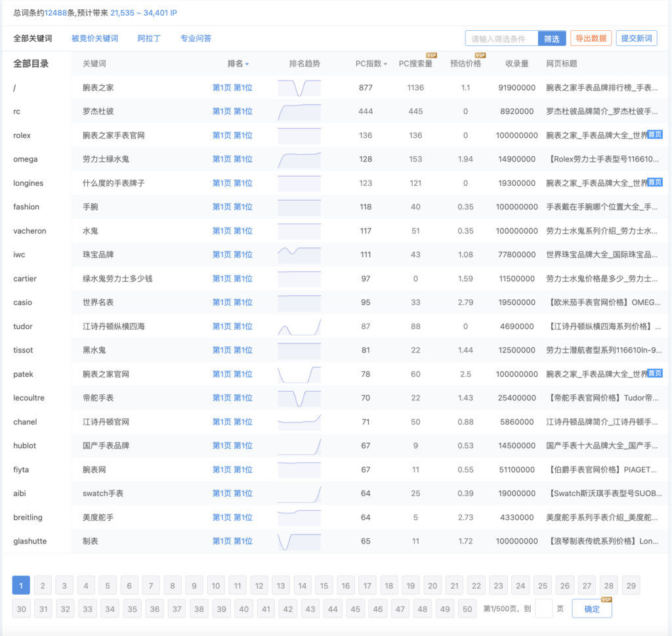This screenshot has height=636, width=672.
Task: Click keyword 黑水鬼
Action: click(94, 350)
